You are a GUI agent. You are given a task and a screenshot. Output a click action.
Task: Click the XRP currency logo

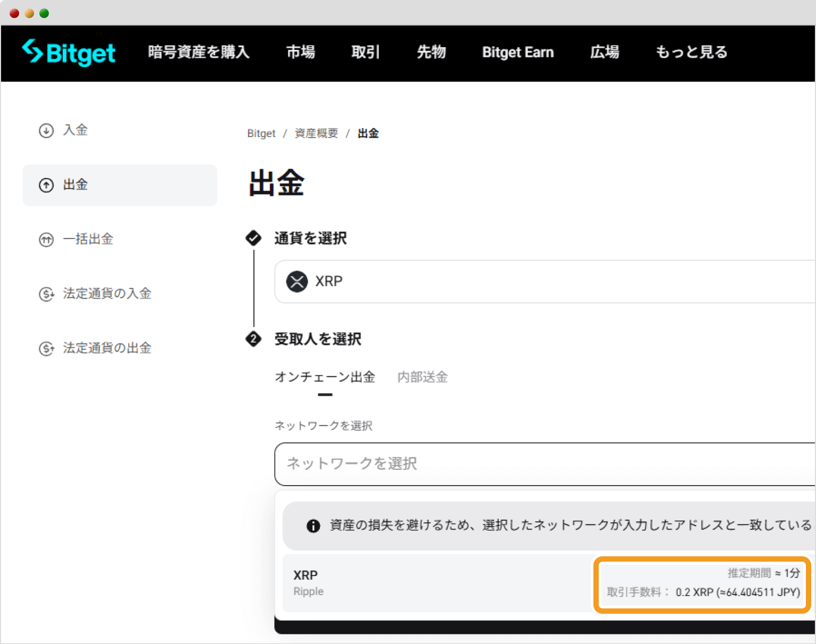click(x=297, y=282)
